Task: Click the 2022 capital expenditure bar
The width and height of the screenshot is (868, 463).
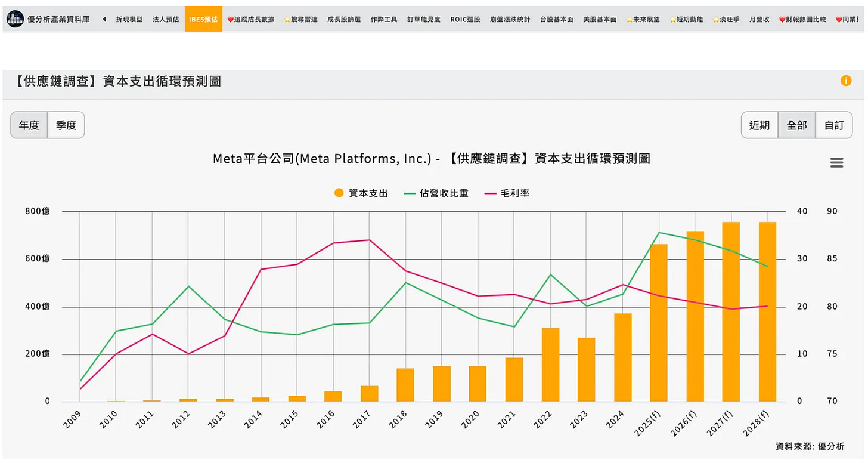Action: point(550,365)
